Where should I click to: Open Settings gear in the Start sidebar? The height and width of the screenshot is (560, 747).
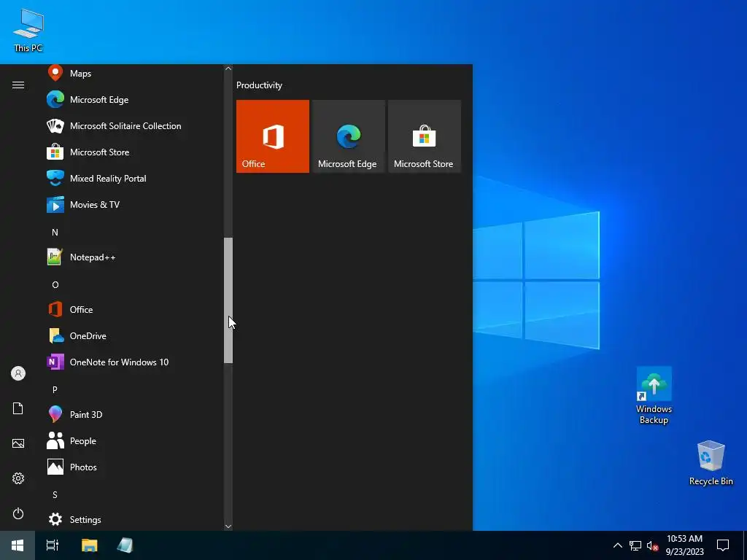point(18,478)
